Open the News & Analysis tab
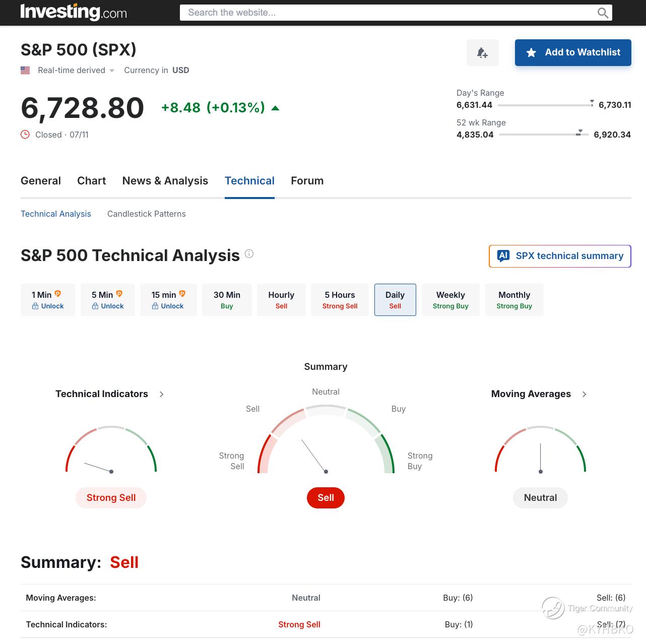646x644 pixels. [x=165, y=181]
